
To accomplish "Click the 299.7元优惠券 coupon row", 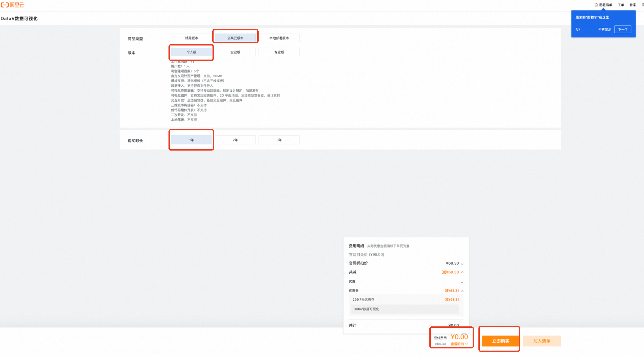I will coord(406,299).
